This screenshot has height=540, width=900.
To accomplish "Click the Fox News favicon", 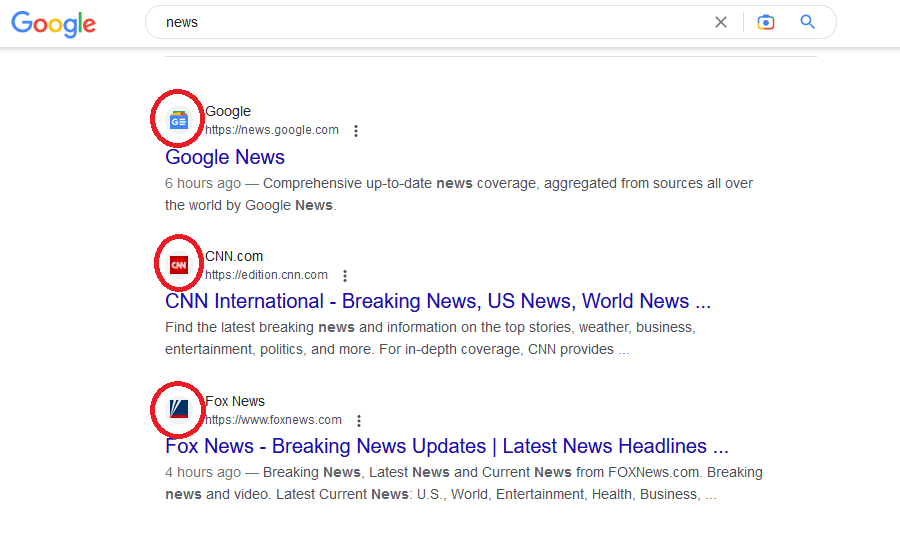I will 179,409.
